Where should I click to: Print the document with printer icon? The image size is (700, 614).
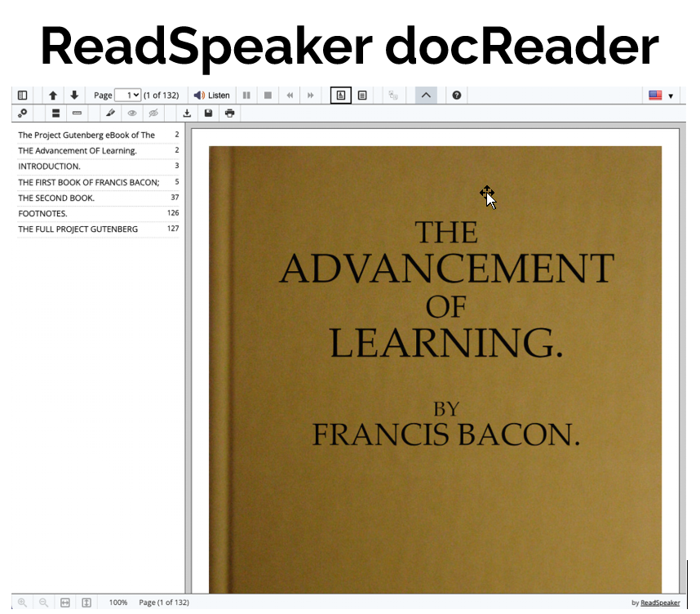click(x=230, y=113)
